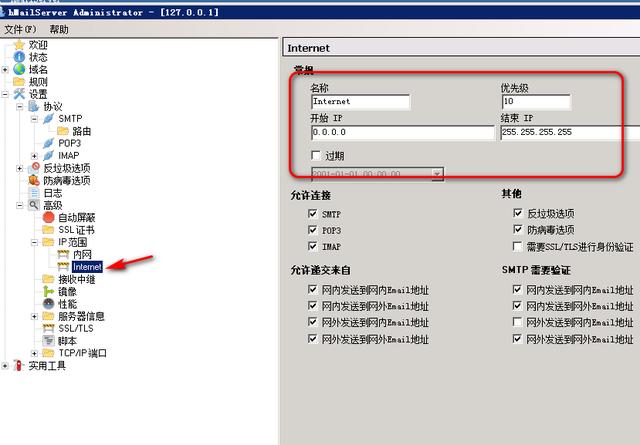Uncheck POP3 under 允许连接
The image size is (640, 445).
[313, 230]
